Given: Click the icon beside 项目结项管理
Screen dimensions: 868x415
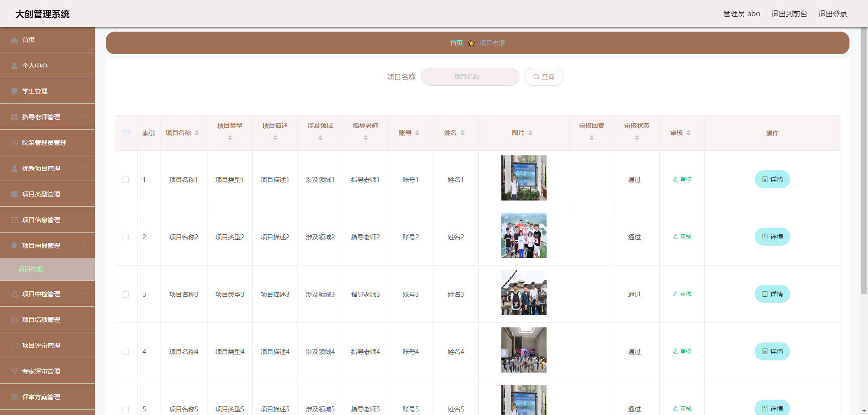Looking at the screenshot, I should pyautogui.click(x=14, y=320).
